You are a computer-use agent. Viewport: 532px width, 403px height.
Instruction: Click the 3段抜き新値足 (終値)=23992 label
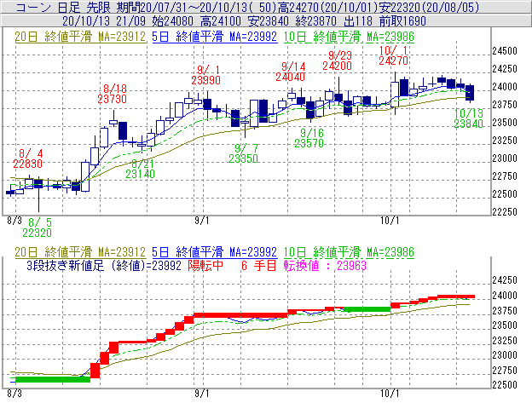tap(104, 265)
